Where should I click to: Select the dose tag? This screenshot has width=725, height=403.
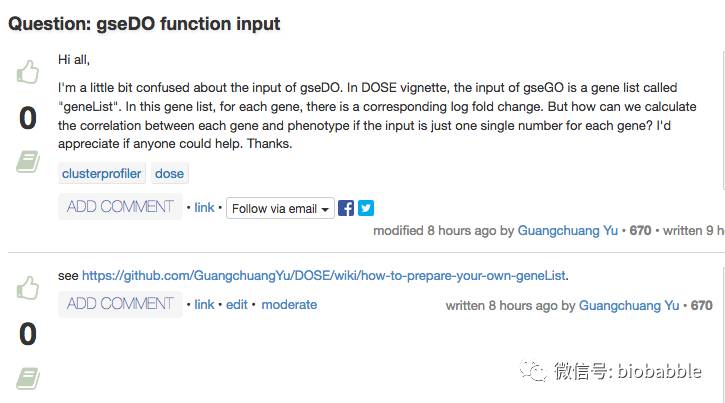coord(169,173)
